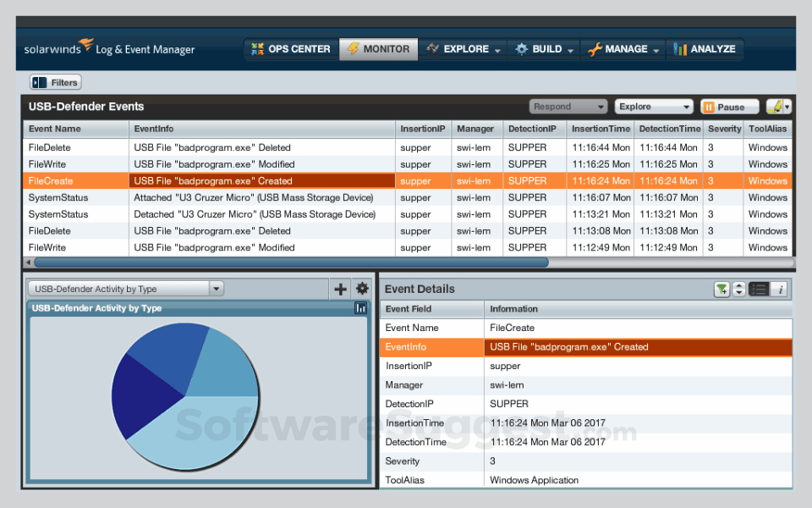Open the Filters panel
Image resolution: width=812 pixels, height=508 pixels.
54,81
